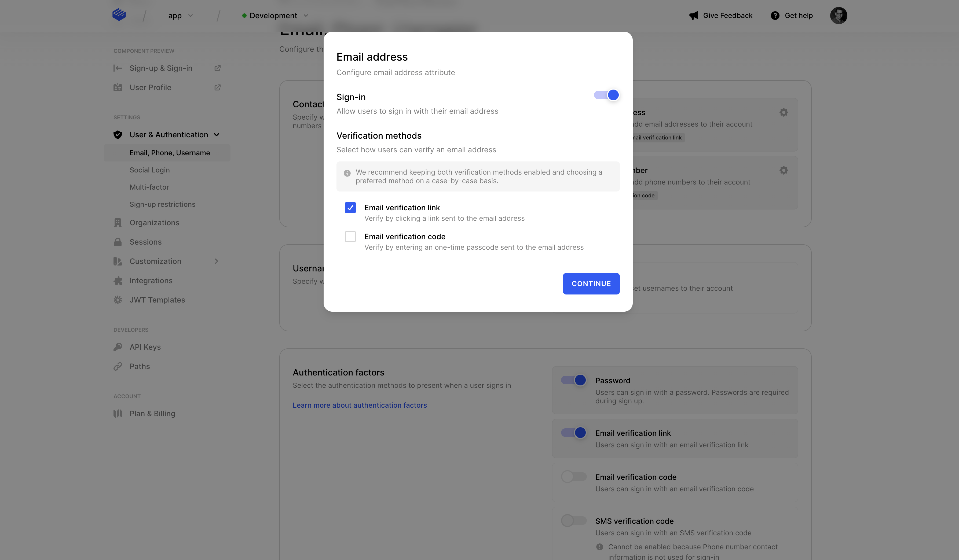The image size is (959, 560).
Task: Click the CONTINUE button
Action: pyautogui.click(x=591, y=284)
